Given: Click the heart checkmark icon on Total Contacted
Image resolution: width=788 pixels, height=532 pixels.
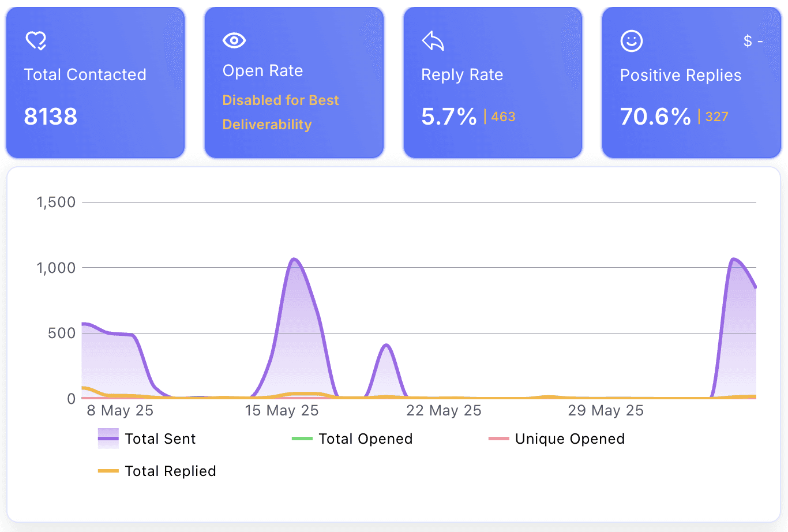Looking at the screenshot, I should click(36, 40).
